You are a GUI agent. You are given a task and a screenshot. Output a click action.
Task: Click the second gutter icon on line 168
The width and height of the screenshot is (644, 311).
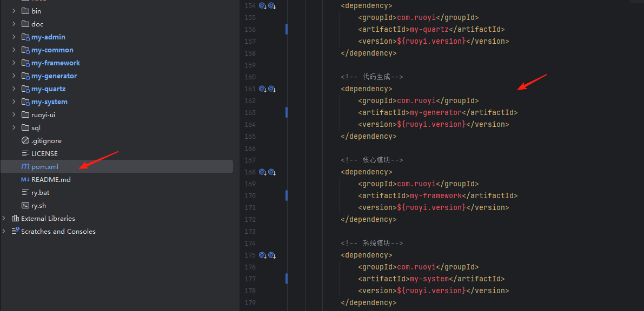[x=272, y=172]
